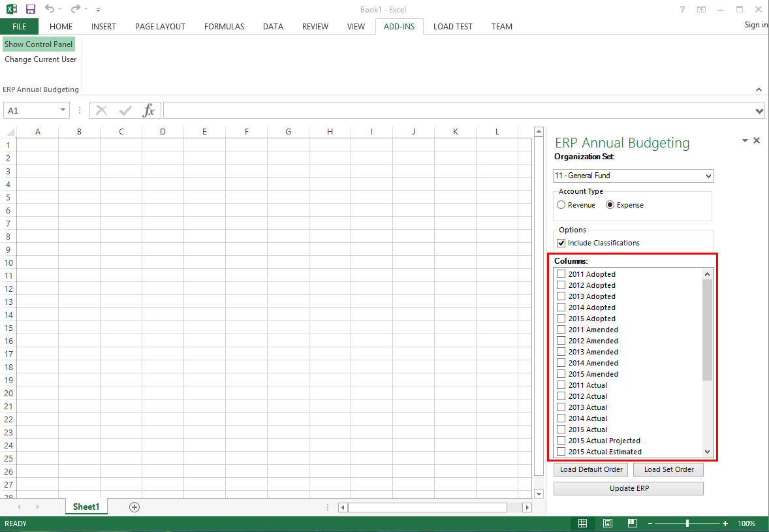Close the ERP Annual Budgeting pane
The width and height of the screenshot is (769, 532).
tap(757, 140)
